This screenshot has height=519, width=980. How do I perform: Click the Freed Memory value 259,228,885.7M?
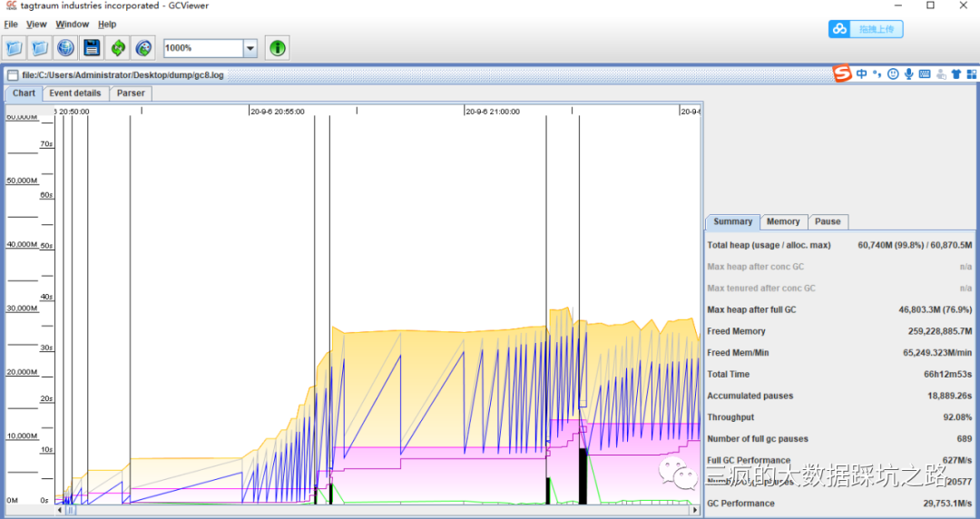point(940,331)
